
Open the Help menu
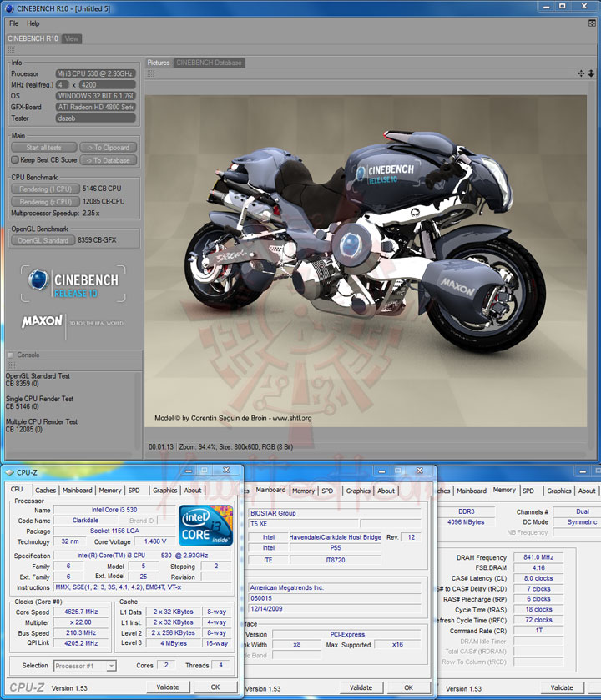pos(33,23)
